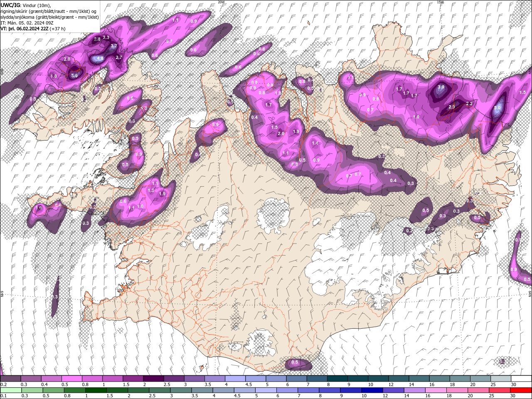
Task: Click the 3.7 precipitation value on the map
Action: (x=114, y=45)
